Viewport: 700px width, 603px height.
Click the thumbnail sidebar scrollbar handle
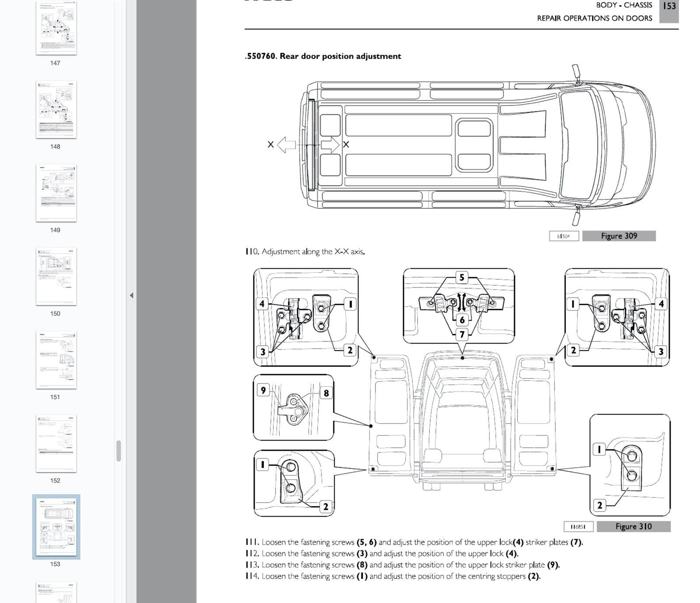click(x=118, y=451)
